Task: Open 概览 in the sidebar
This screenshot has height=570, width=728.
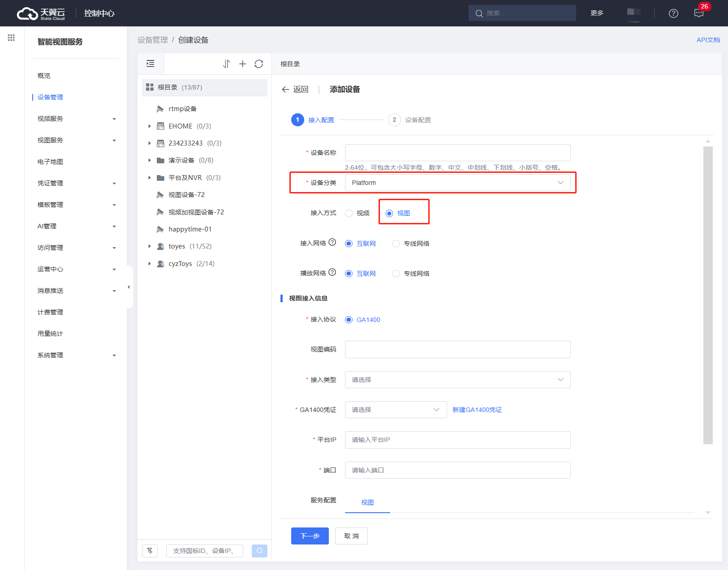Action: click(x=44, y=76)
